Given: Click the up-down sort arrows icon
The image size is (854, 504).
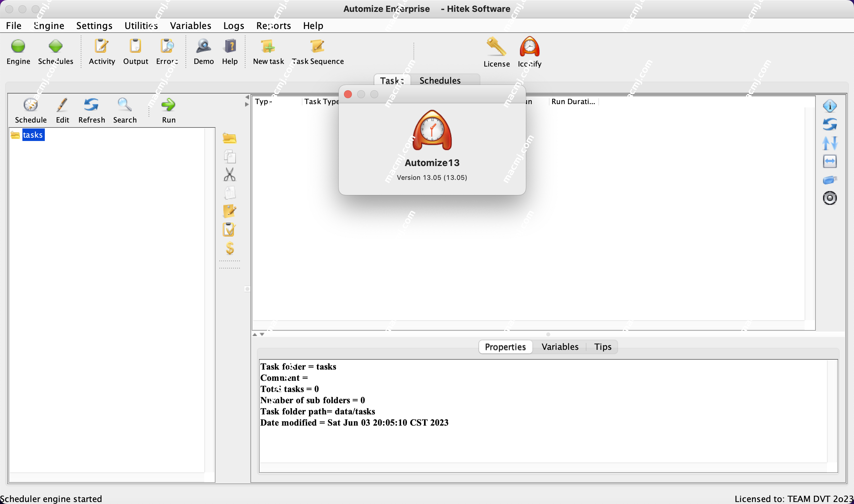Looking at the screenshot, I should (x=830, y=143).
